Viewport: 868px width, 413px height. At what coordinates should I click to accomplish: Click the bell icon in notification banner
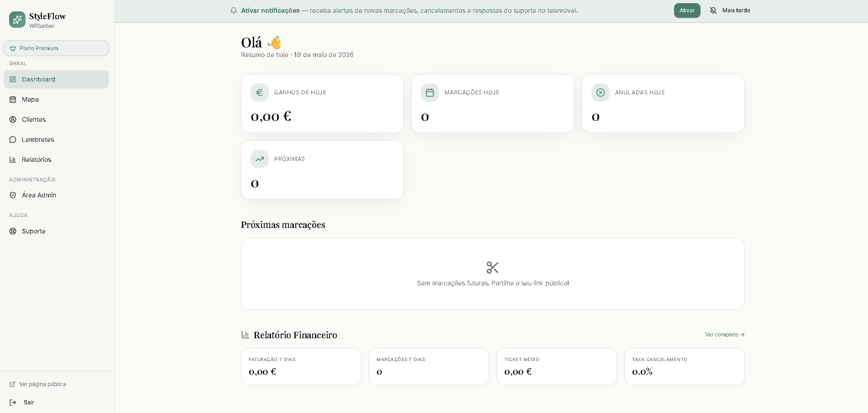point(234,10)
